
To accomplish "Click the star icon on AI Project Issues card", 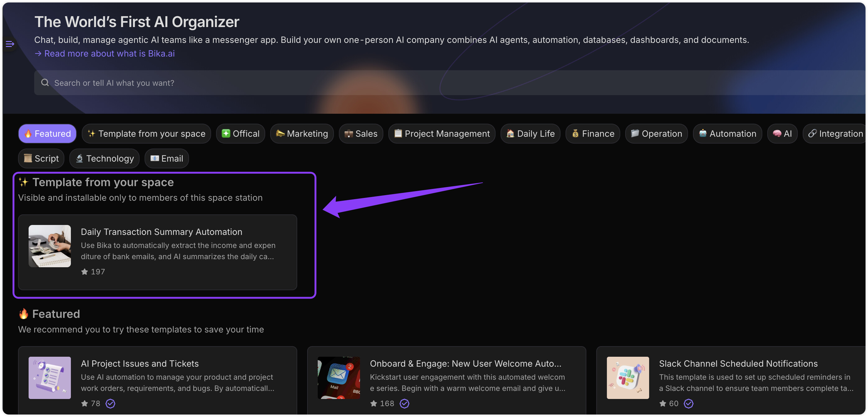I will tap(84, 403).
